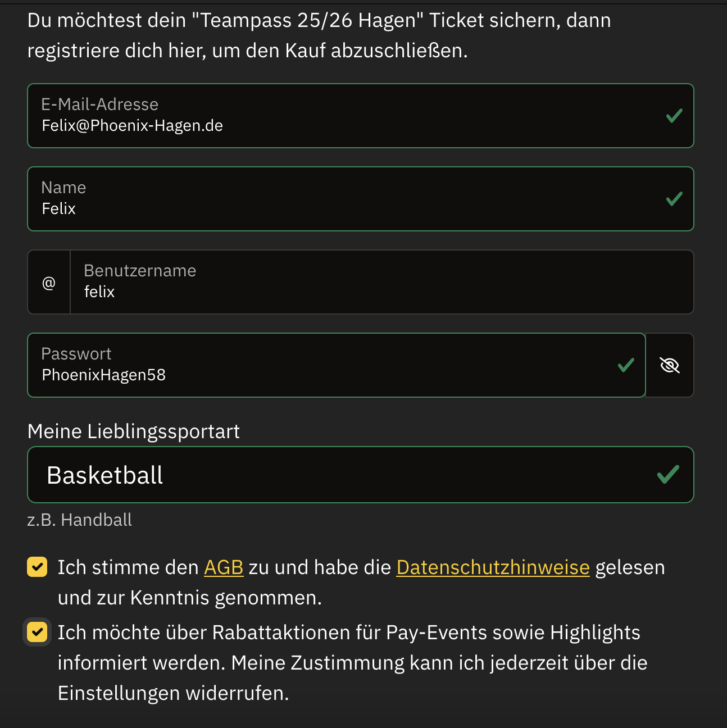The width and height of the screenshot is (727, 728).
Task: Open the Datenschutzhinweise link
Action: click(493, 567)
